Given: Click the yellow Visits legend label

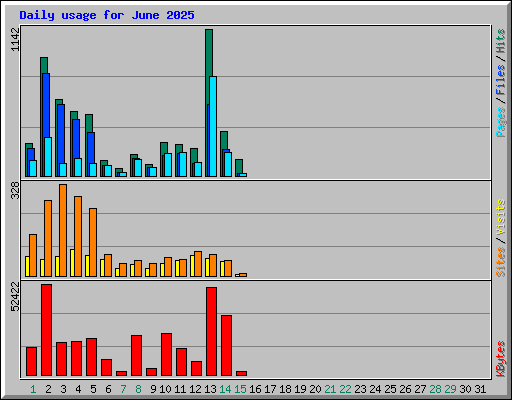Looking at the screenshot, I should 500,217.
